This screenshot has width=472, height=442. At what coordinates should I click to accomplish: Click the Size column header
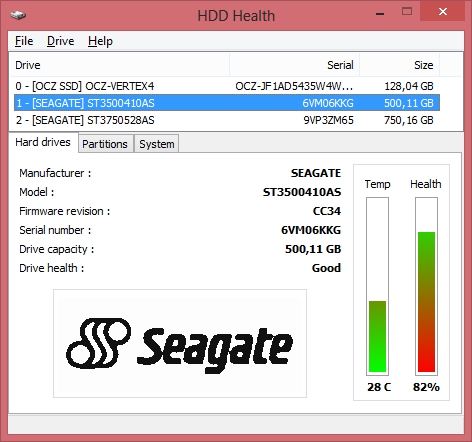point(400,65)
